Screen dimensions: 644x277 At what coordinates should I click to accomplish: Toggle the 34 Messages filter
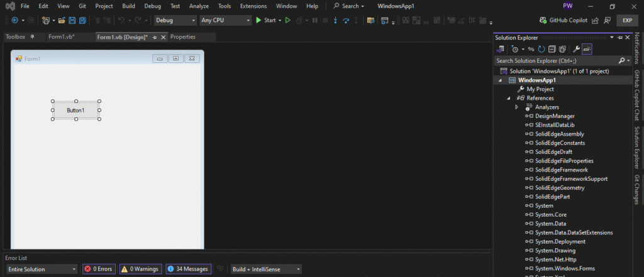pyautogui.click(x=188, y=269)
